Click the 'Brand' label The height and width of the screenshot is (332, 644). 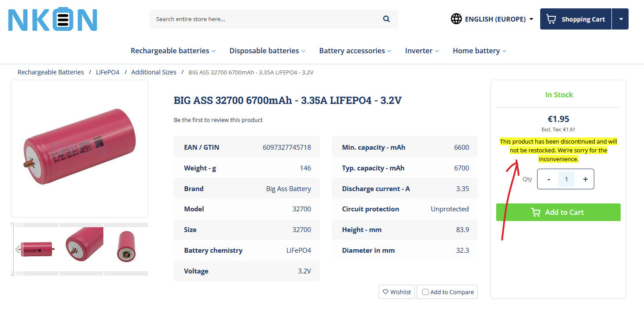(x=194, y=189)
